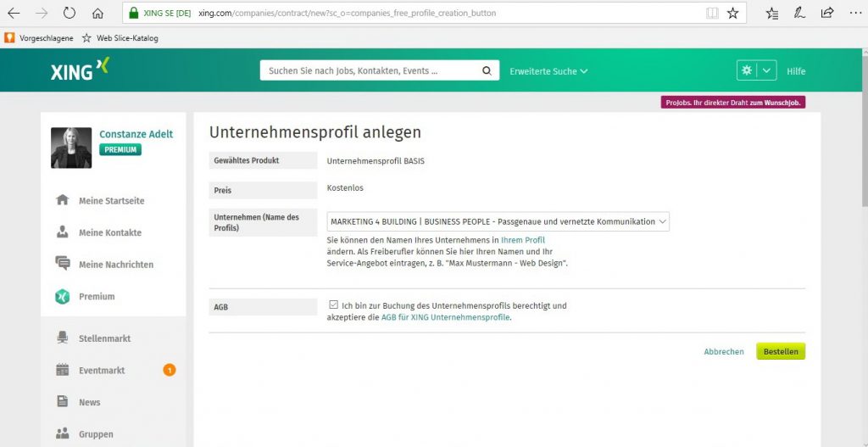Open the Unternehmen name dropdown
Viewport: 868px width, 447px height.
(498, 221)
